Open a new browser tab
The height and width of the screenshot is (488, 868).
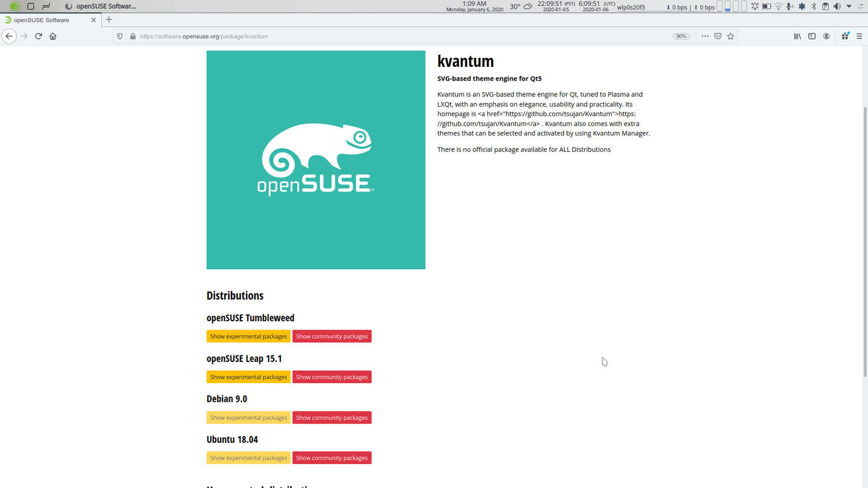click(x=108, y=20)
